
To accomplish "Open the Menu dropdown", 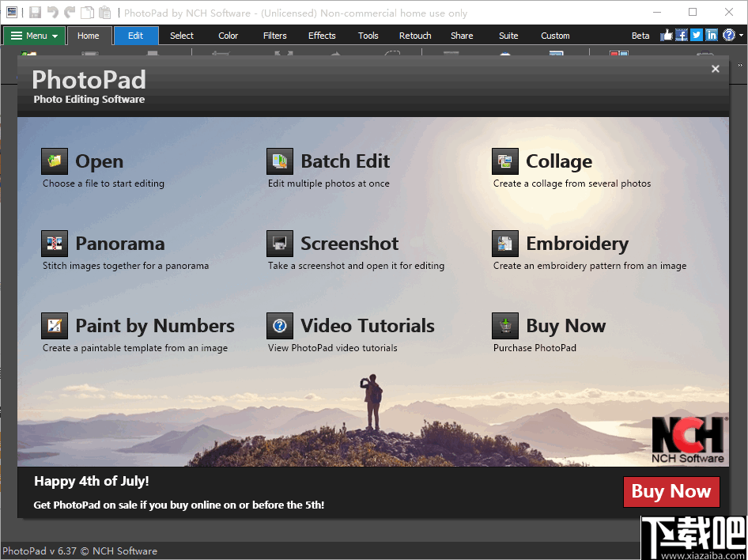I will pyautogui.click(x=33, y=35).
